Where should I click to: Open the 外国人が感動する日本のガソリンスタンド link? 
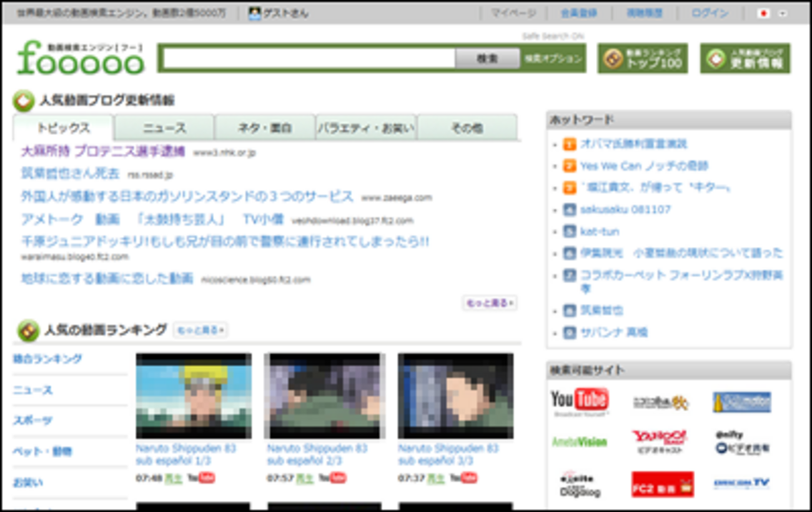click(x=187, y=196)
